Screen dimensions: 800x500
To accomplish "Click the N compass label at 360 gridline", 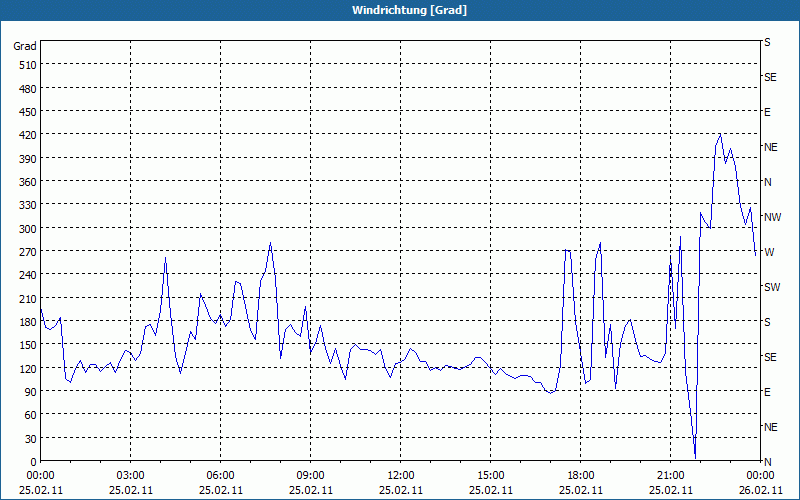I will (768, 182).
